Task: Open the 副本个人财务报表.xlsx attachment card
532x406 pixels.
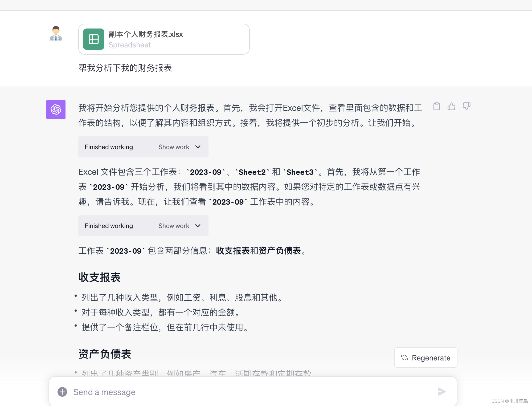Action: [164, 39]
